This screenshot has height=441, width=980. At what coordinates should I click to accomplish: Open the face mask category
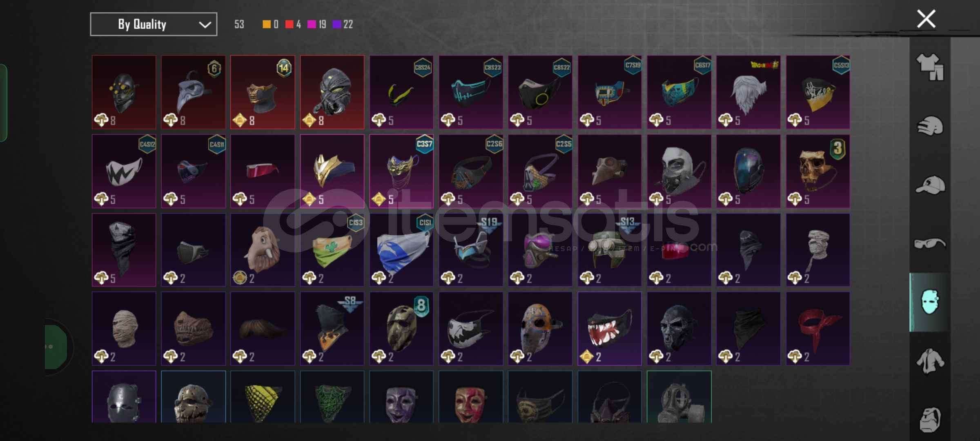pos(930,302)
